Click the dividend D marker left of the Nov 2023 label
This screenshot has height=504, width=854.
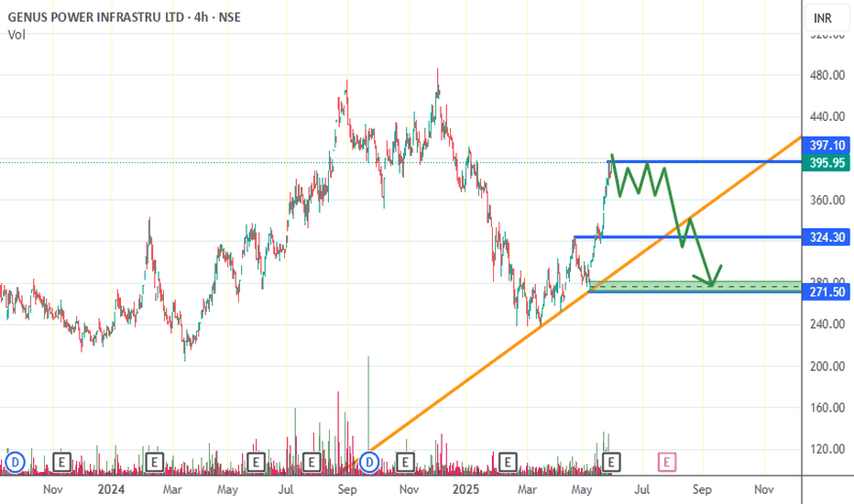16,463
